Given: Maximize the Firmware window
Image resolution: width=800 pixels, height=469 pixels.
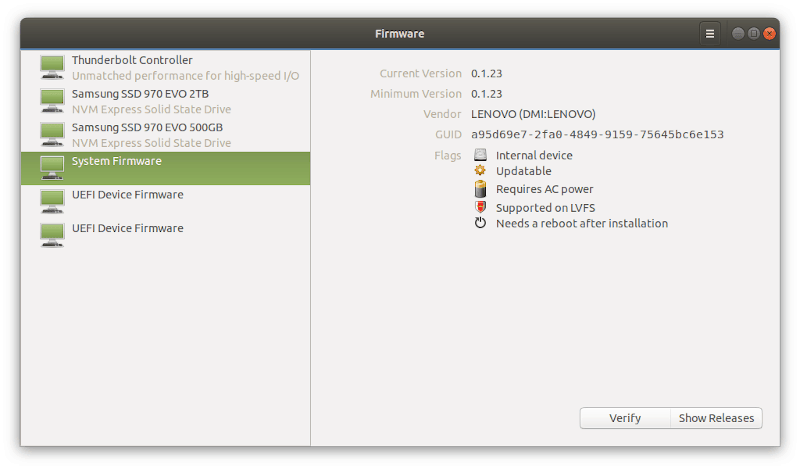Looking at the screenshot, I should pyautogui.click(x=754, y=33).
